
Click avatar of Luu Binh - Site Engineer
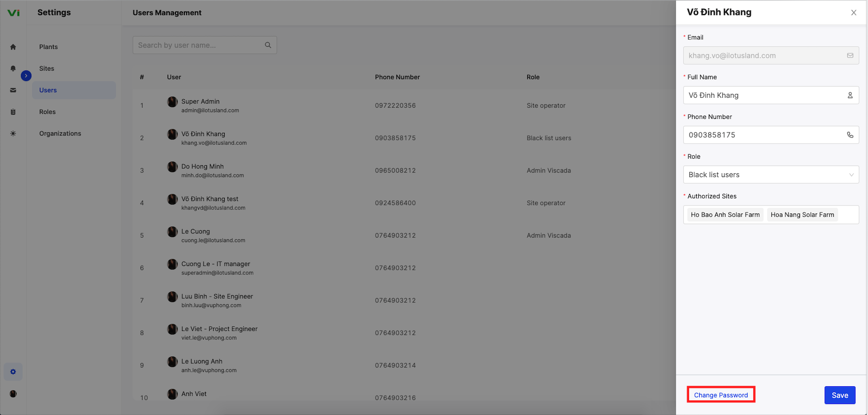(x=172, y=297)
